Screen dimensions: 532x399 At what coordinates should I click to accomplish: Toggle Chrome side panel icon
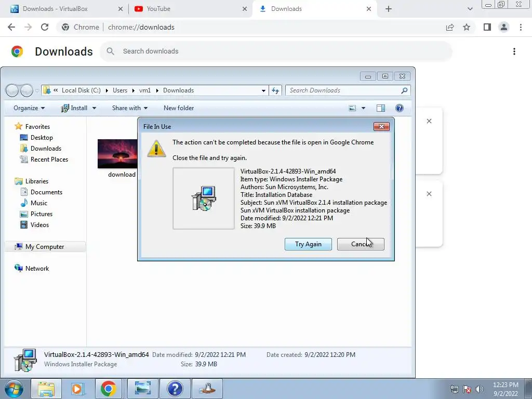(x=487, y=27)
